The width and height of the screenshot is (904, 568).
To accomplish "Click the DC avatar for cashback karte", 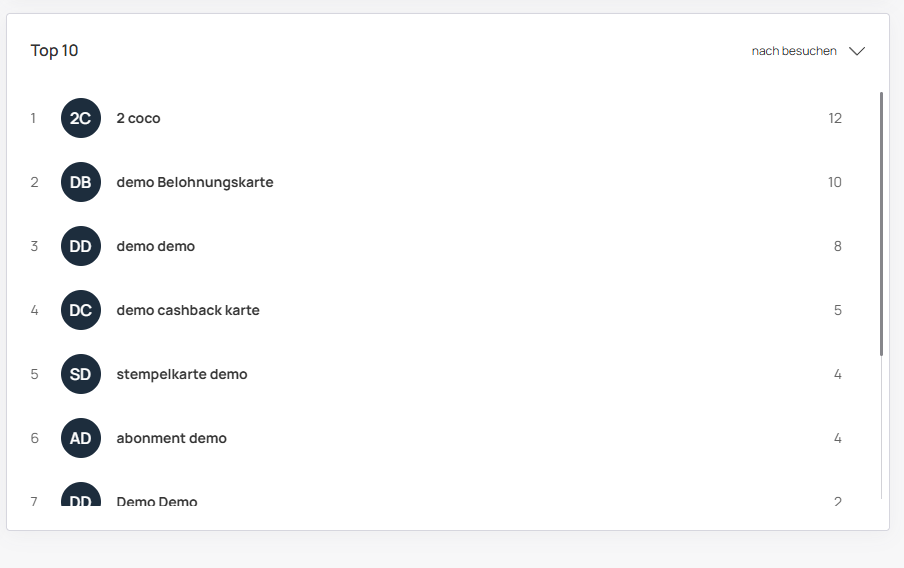I will pyautogui.click(x=81, y=310).
